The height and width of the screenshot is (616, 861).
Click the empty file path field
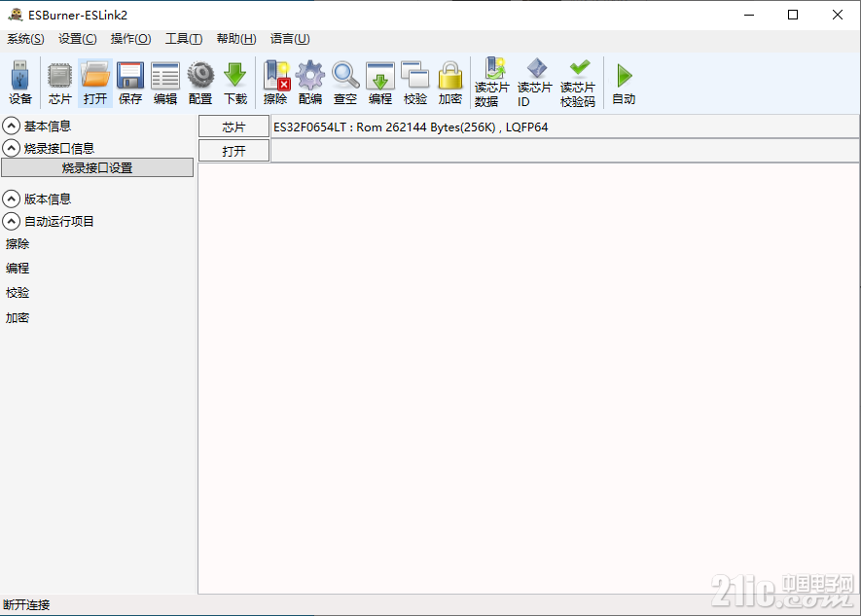click(x=565, y=151)
